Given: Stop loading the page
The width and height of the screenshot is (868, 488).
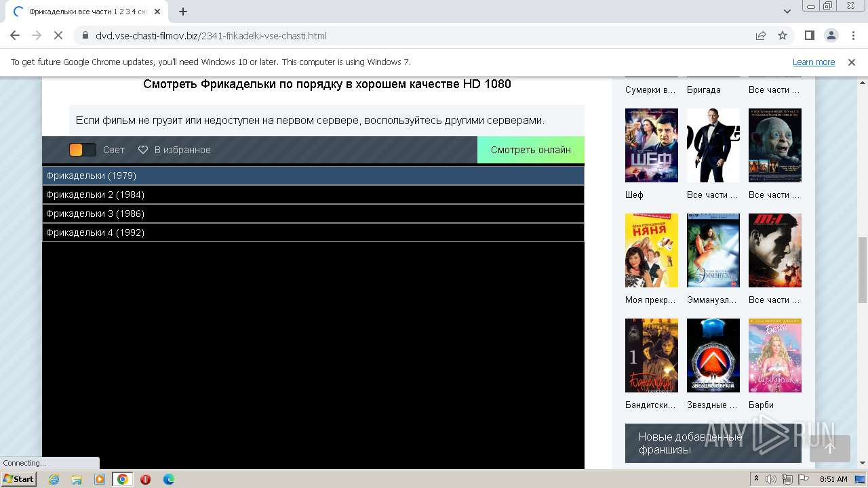Looking at the screenshot, I should point(58,35).
